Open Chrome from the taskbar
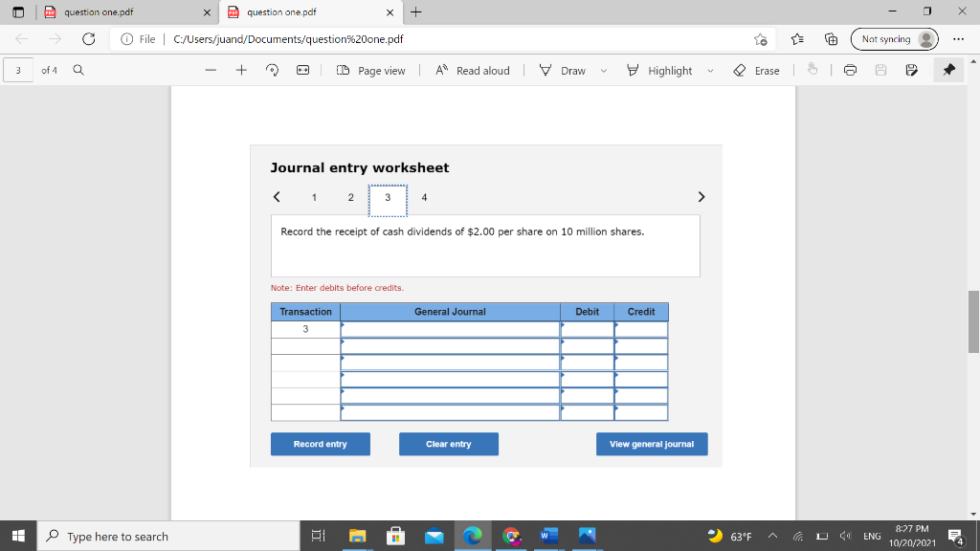The height and width of the screenshot is (551, 980). (511, 536)
